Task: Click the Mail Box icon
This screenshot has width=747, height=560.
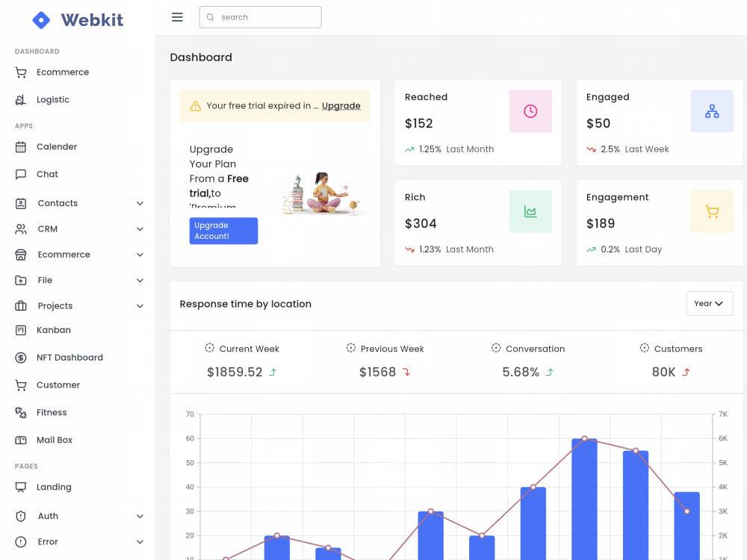Action: click(x=20, y=441)
